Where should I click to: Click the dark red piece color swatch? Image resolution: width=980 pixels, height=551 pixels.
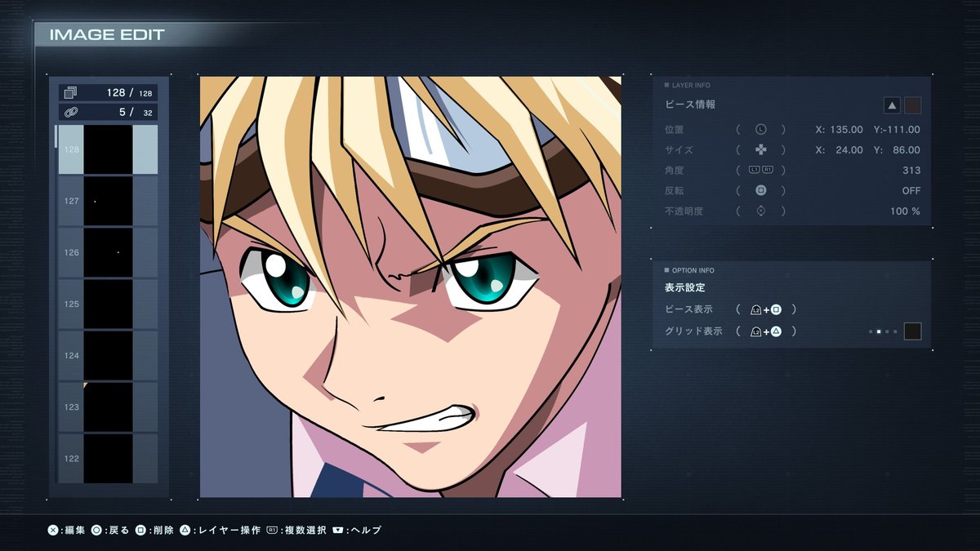[x=913, y=105]
